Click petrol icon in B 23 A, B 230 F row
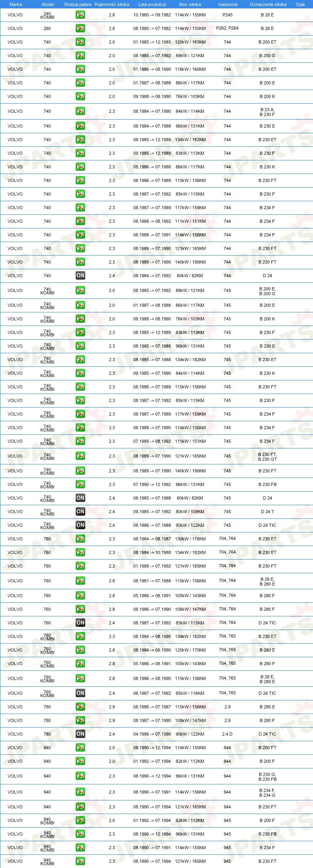 pyautogui.click(x=80, y=111)
